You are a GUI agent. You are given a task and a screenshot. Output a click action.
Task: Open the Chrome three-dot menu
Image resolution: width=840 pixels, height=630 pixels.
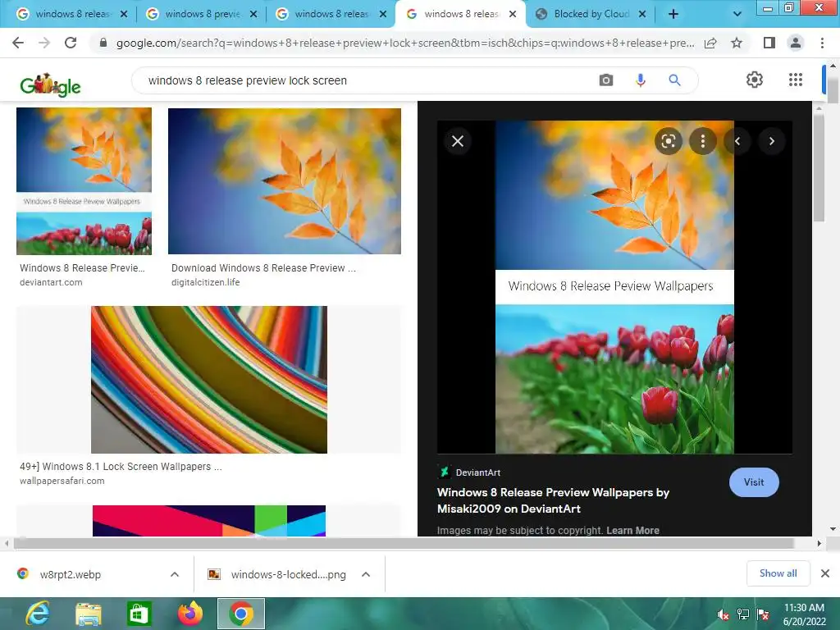[822, 43]
